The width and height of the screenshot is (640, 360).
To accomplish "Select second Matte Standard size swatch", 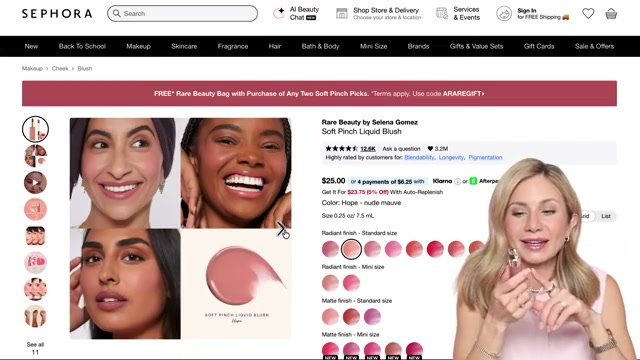I will point(351,316).
